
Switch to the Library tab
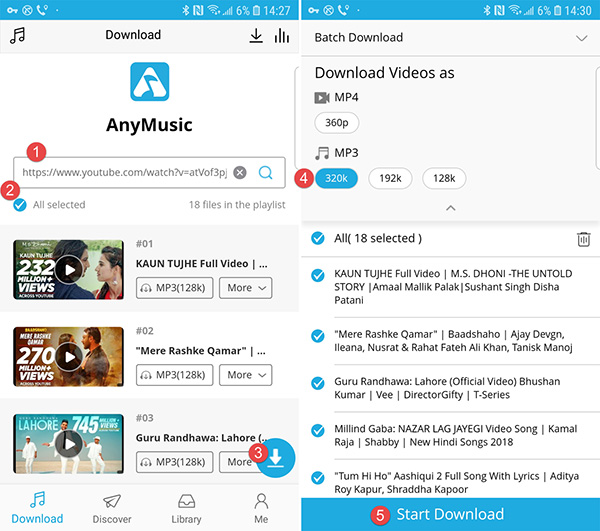point(186,508)
